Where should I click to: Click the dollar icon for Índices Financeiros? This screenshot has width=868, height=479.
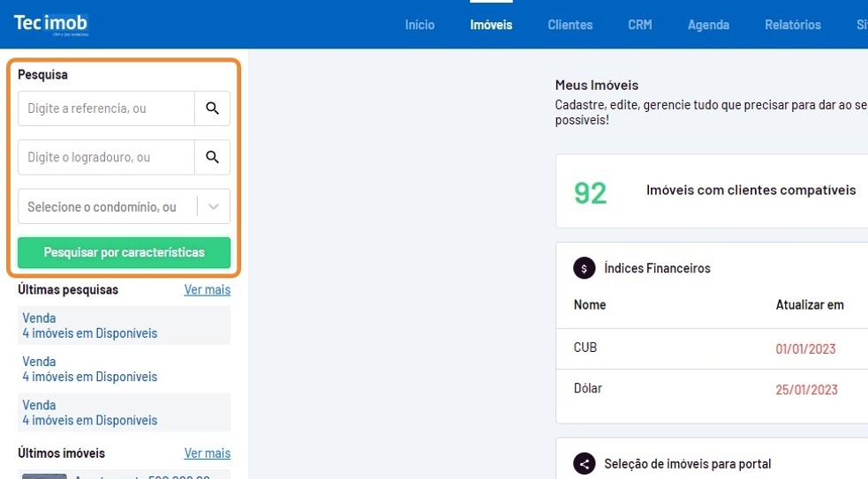pyautogui.click(x=584, y=268)
